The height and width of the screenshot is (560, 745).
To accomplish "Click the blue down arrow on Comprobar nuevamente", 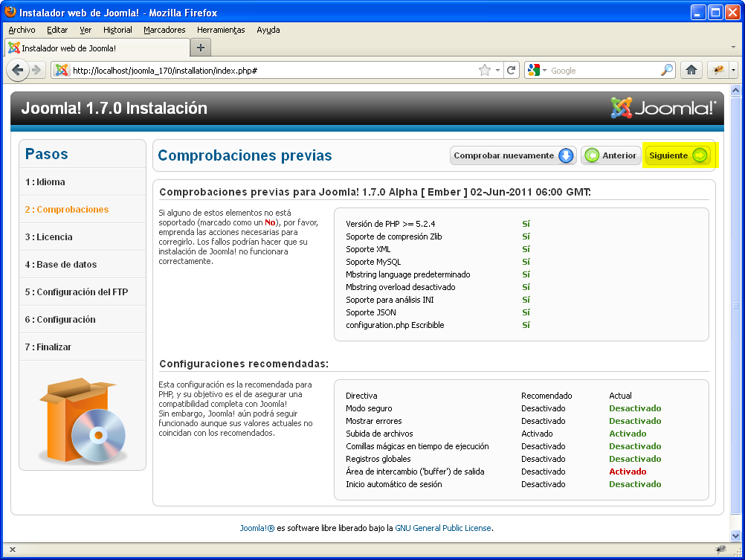I will [x=565, y=155].
